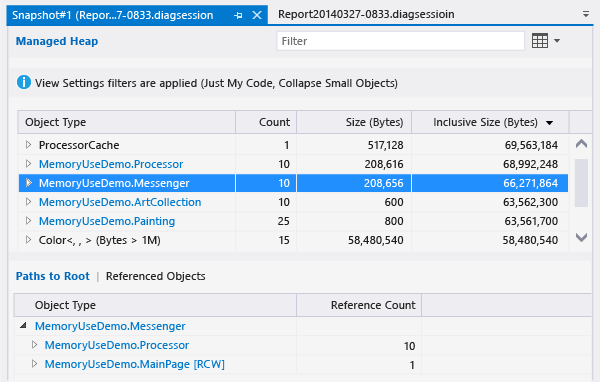This screenshot has width=600, height=382.
Task: Click the sort arrow on Inclusive Size header
Action: tap(549, 123)
